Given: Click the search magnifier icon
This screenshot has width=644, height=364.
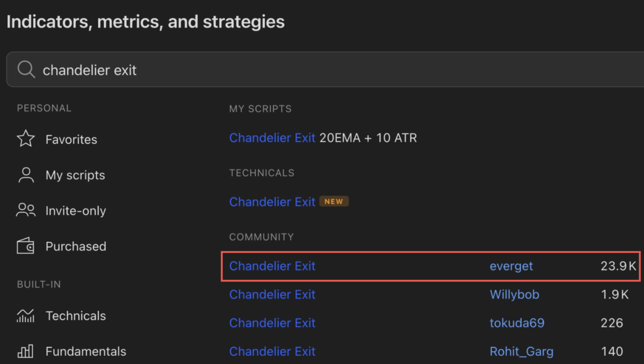Looking at the screenshot, I should click(26, 70).
